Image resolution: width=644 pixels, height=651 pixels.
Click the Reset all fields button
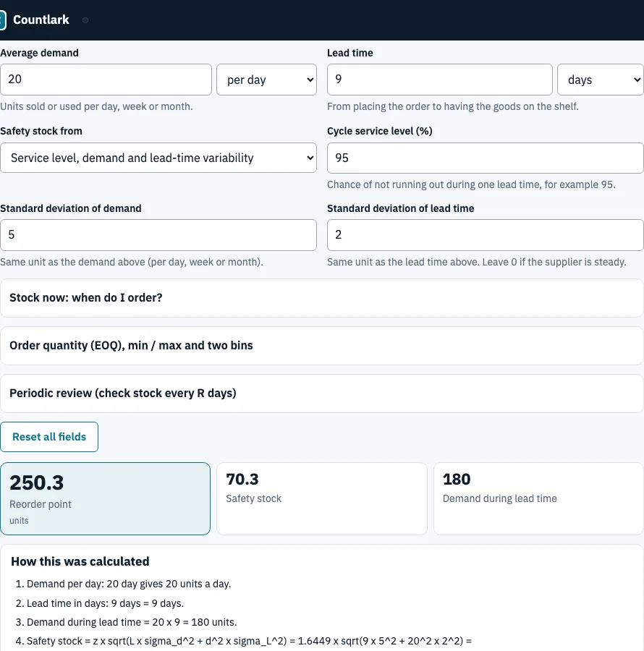(x=49, y=437)
